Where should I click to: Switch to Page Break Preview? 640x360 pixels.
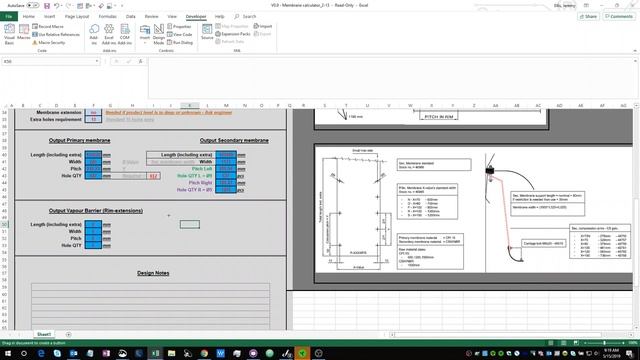tap(576, 343)
